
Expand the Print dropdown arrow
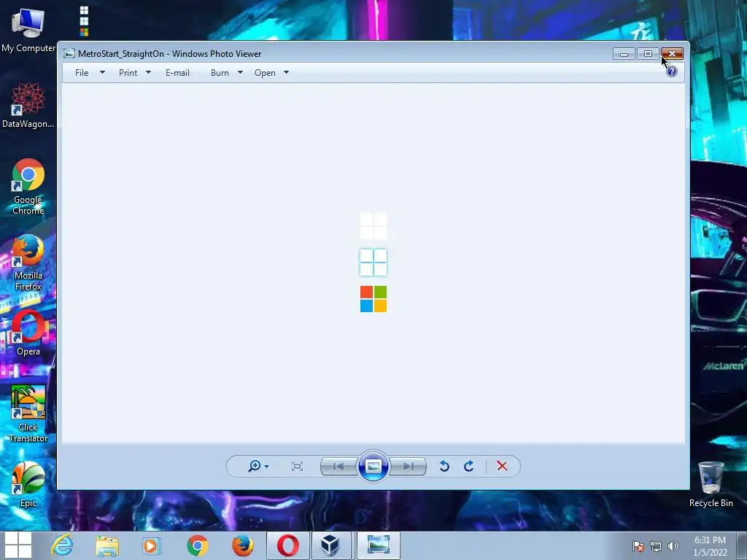tap(148, 72)
